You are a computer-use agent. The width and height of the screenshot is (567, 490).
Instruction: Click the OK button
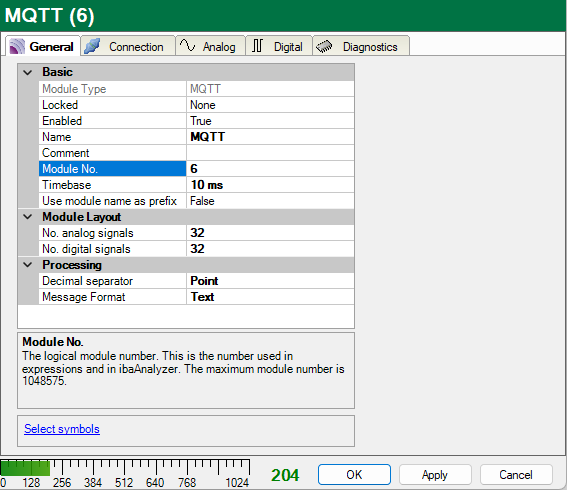(x=354, y=474)
